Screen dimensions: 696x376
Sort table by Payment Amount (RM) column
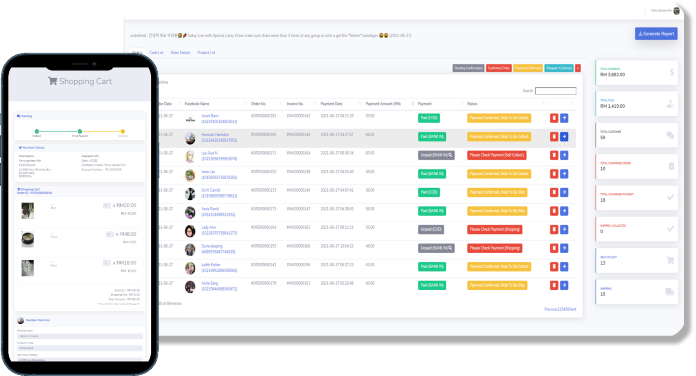tap(383, 104)
